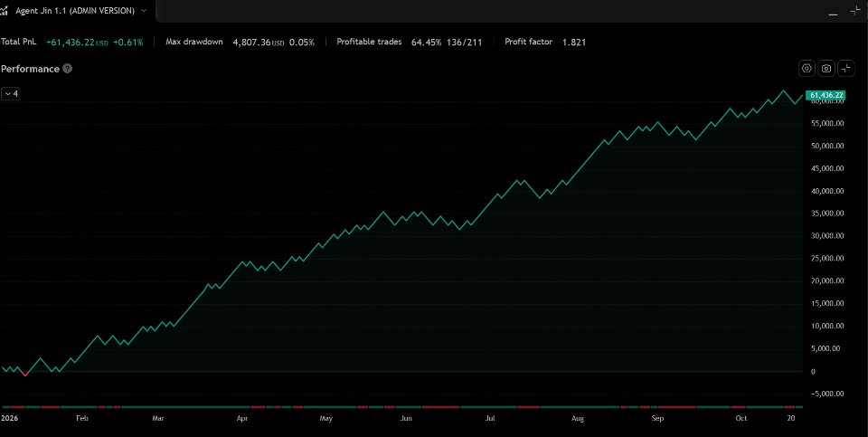
Task: Select the Total PnL value +61,436.22
Action: pos(71,43)
